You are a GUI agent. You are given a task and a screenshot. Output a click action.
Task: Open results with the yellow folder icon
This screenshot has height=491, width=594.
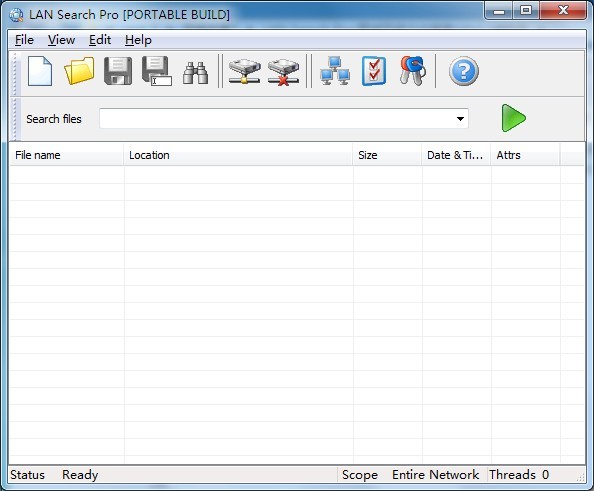tap(79, 71)
